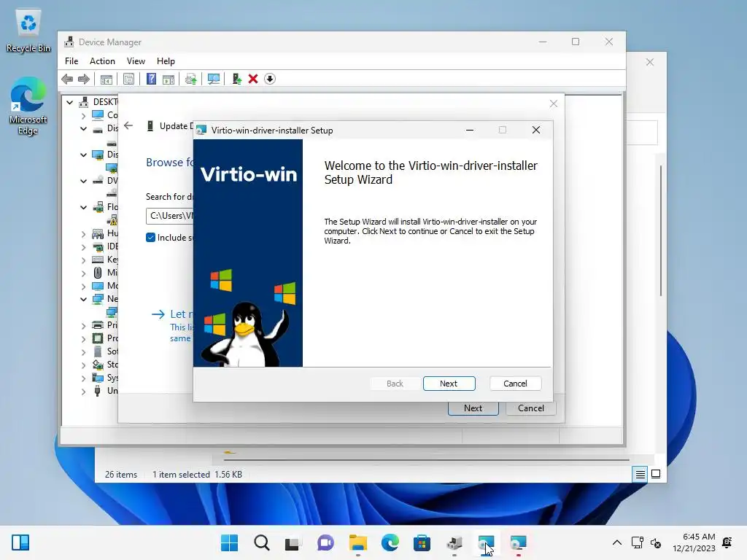This screenshot has width=747, height=560.
Task: Click the File Explorer vertical scrollbar
Action: [660, 230]
